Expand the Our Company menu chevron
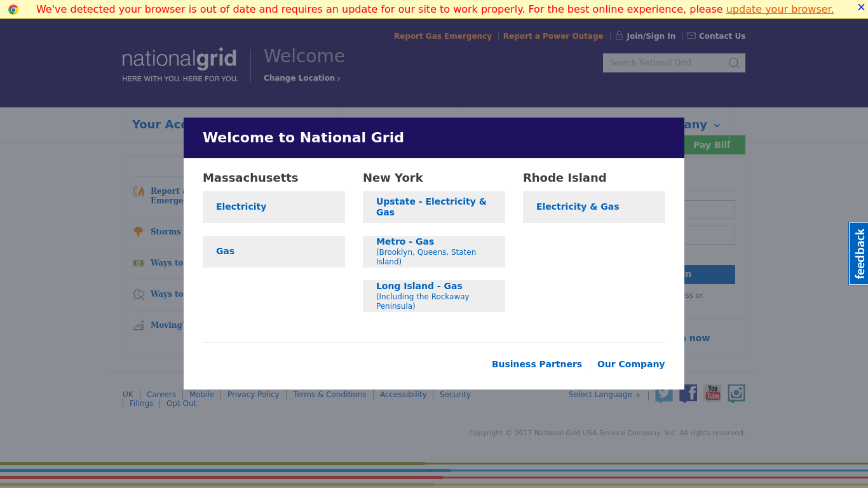The width and height of the screenshot is (868, 488). tap(717, 126)
